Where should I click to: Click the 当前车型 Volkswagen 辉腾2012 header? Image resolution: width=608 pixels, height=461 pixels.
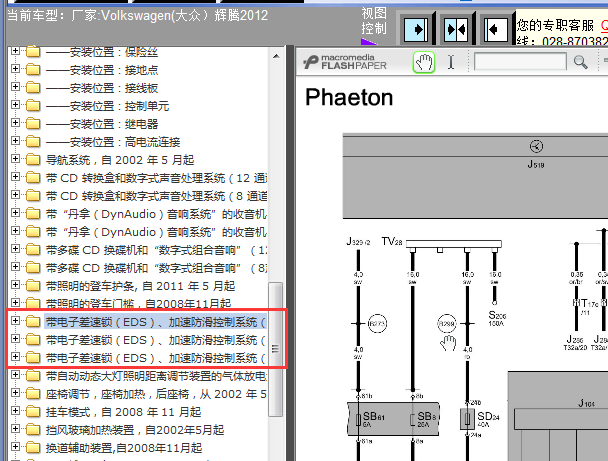138,16
